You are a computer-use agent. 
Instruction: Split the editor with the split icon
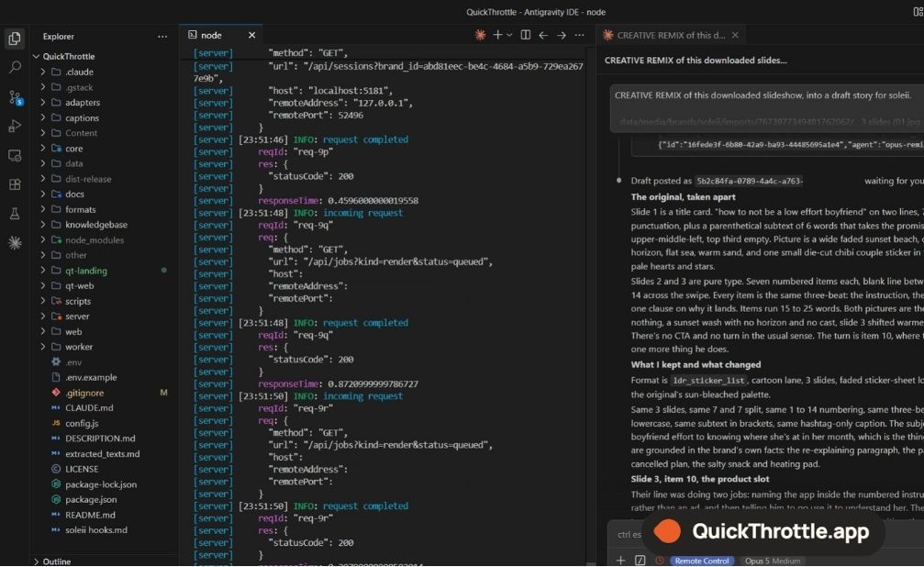coord(526,36)
